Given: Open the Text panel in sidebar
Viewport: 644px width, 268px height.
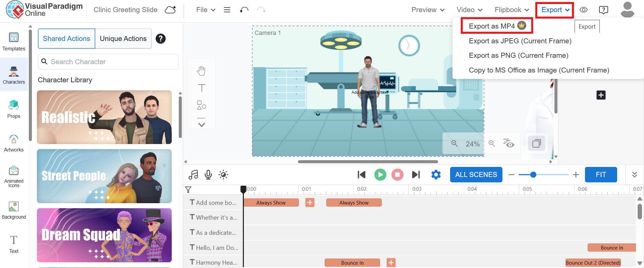Looking at the screenshot, I should point(14,244).
